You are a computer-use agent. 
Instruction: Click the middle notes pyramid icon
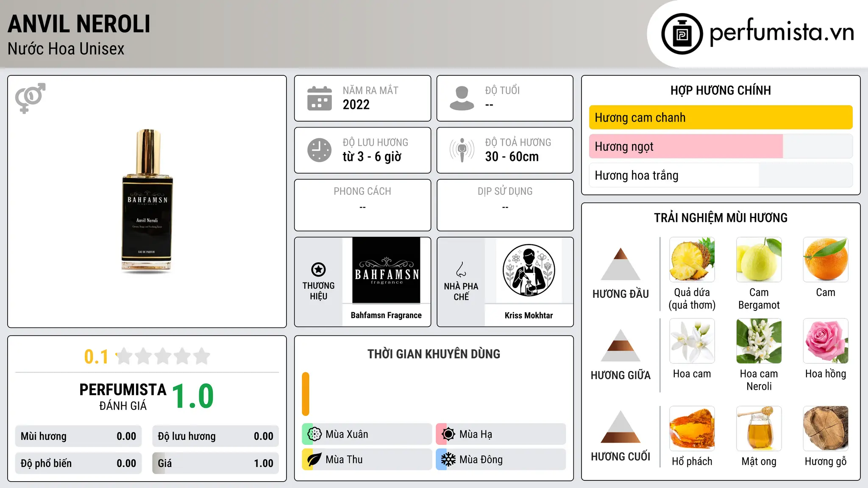[621, 345]
